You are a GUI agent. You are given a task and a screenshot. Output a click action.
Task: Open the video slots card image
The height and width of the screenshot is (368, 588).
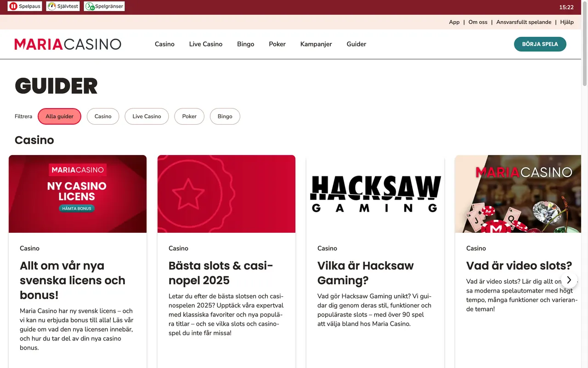518,194
